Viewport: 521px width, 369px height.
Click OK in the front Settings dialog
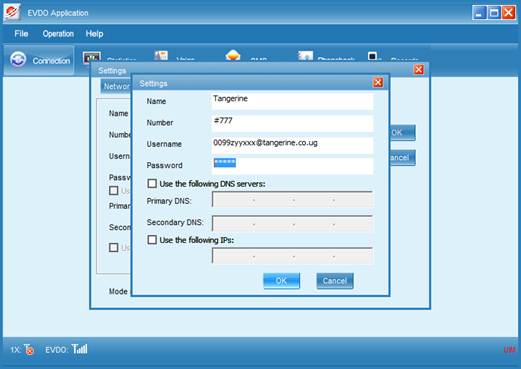[x=281, y=281]
